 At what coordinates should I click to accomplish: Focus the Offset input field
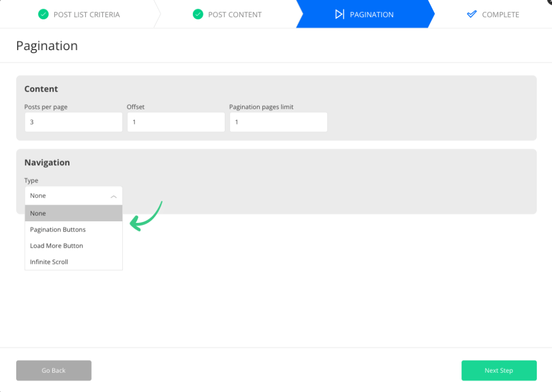176,122
